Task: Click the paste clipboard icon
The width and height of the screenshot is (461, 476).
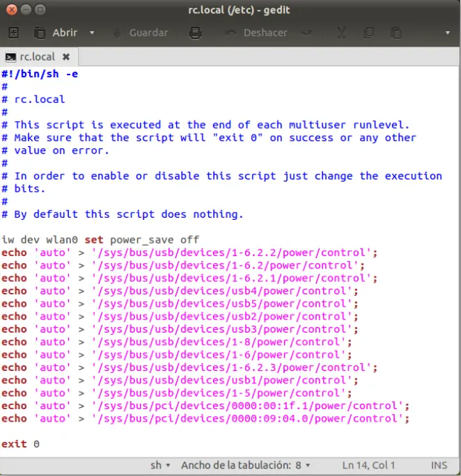Action: tap(396, 33)
